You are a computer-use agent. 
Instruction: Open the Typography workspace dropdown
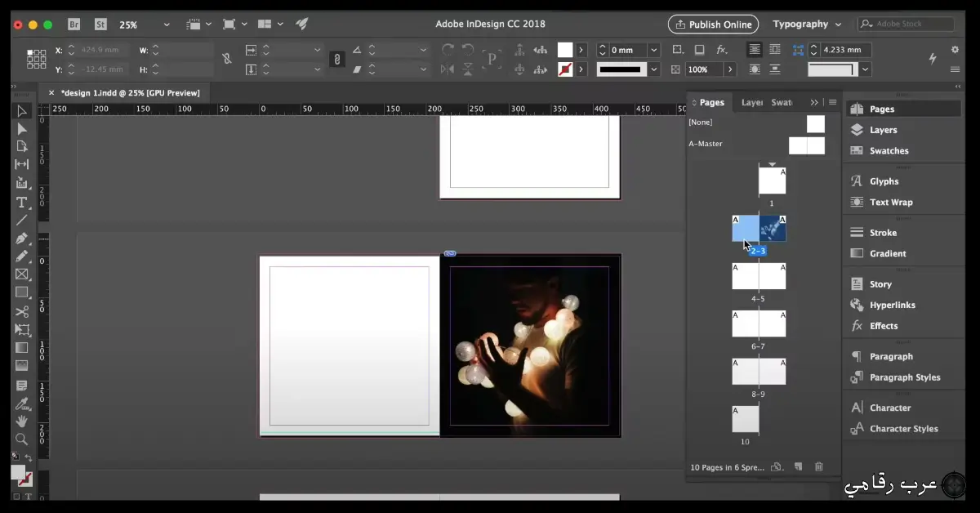[x=807, y=24]
